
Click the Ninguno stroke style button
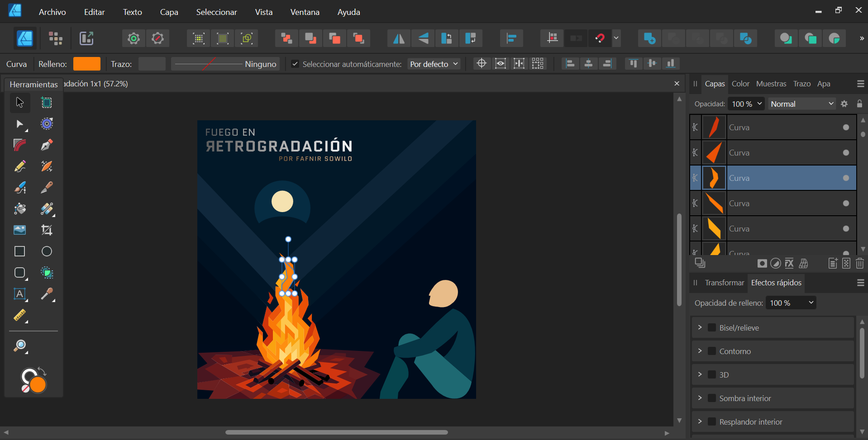click(225, 64)
